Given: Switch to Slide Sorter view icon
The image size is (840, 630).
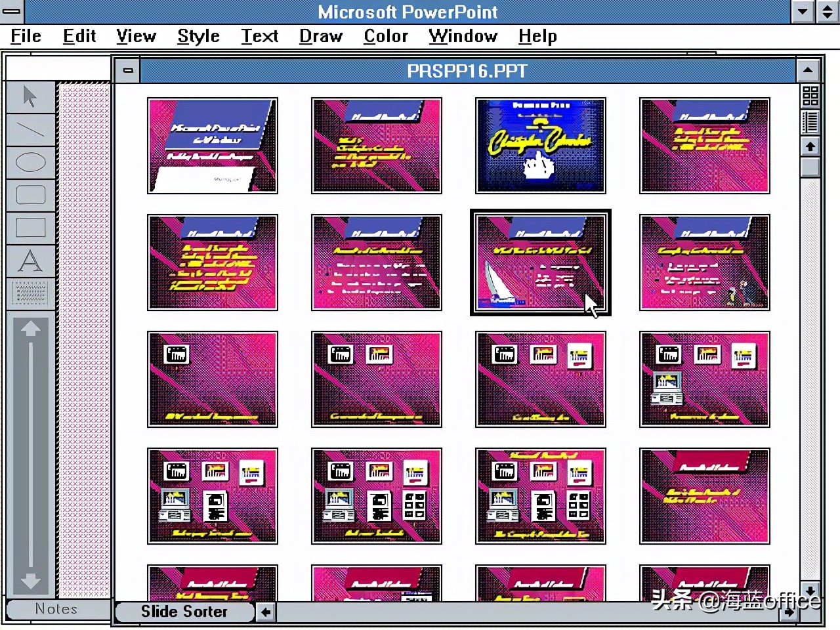Looking at the screenshot, I should pyautogui.click(x=810, y=96).
